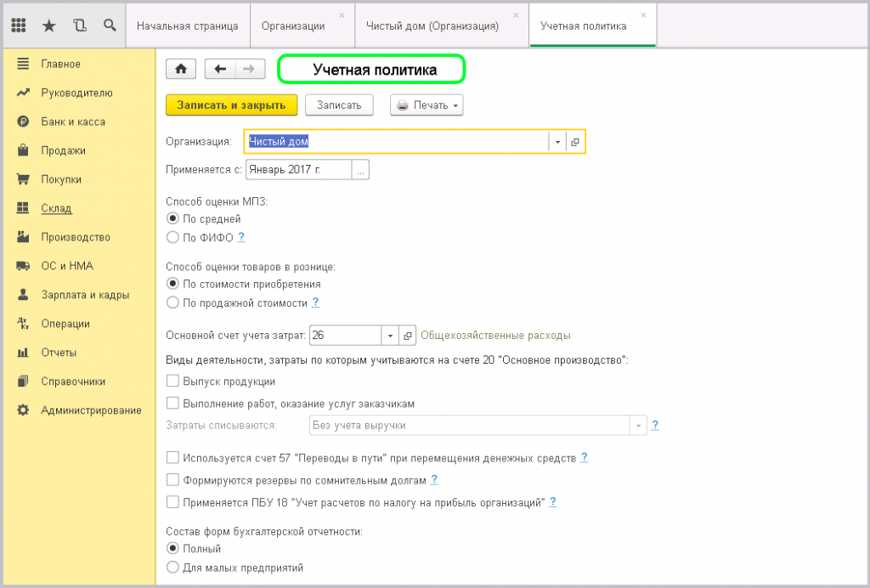The height and width of the screenshot is (588, 870).
Task: Open the Зарплата и кадры section
Action: coord(85,295)
